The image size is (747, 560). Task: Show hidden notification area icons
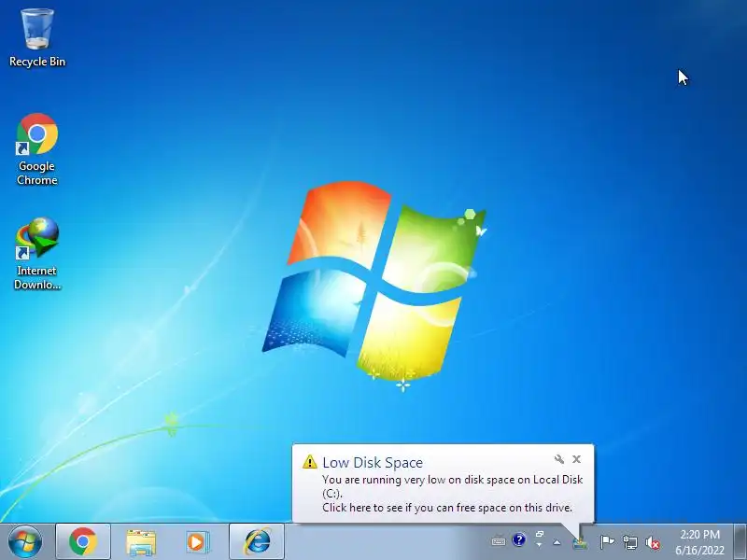pyautogui.click(x=557, y=542)
